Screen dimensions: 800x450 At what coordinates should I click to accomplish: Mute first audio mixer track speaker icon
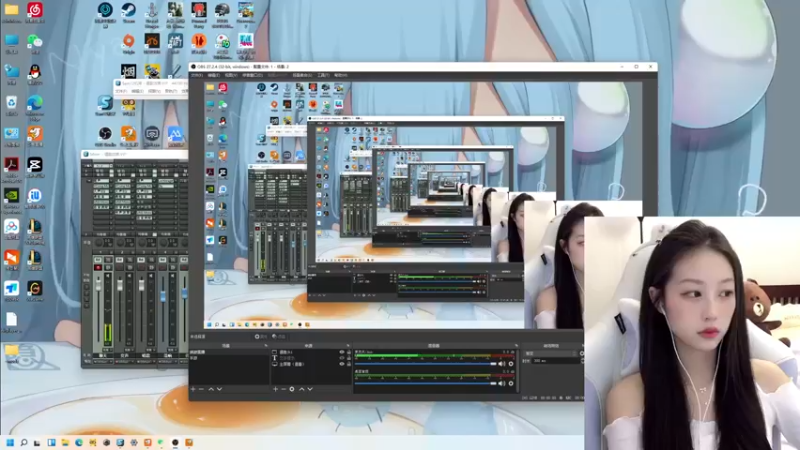coord(502,364)
